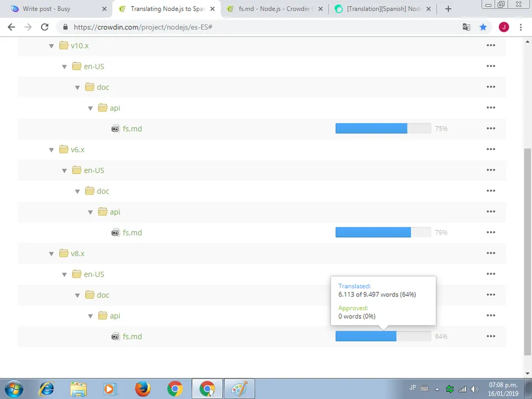Open fs.md file in v6.x
This screenshot has width=532, height=399.
tap(132, 232)
